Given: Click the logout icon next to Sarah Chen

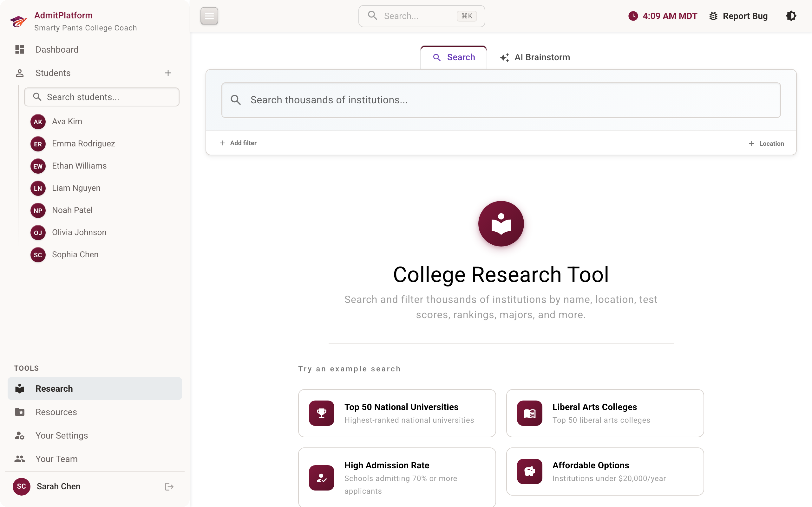Looking at the screenshot, I should 169,486.
